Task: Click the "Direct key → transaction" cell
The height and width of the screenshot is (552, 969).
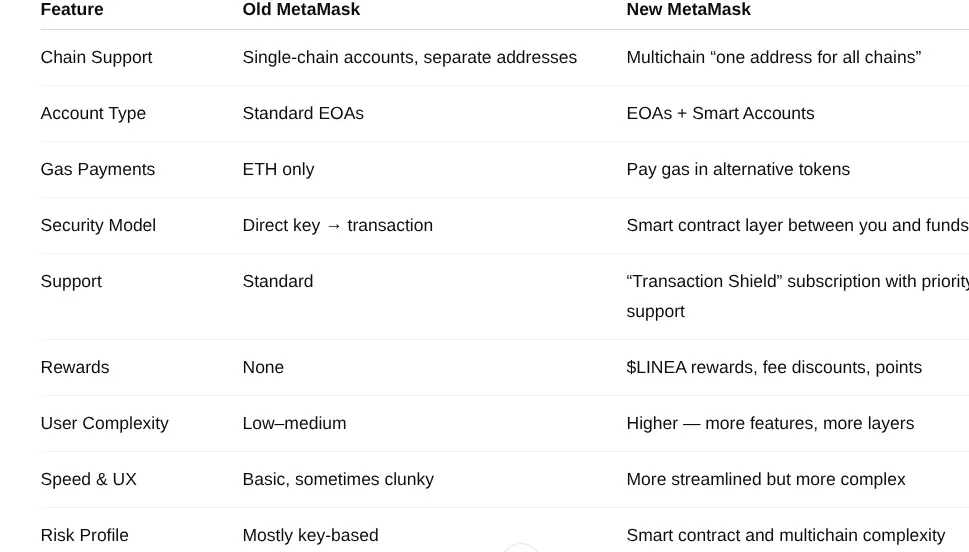Action: [337, 226]
